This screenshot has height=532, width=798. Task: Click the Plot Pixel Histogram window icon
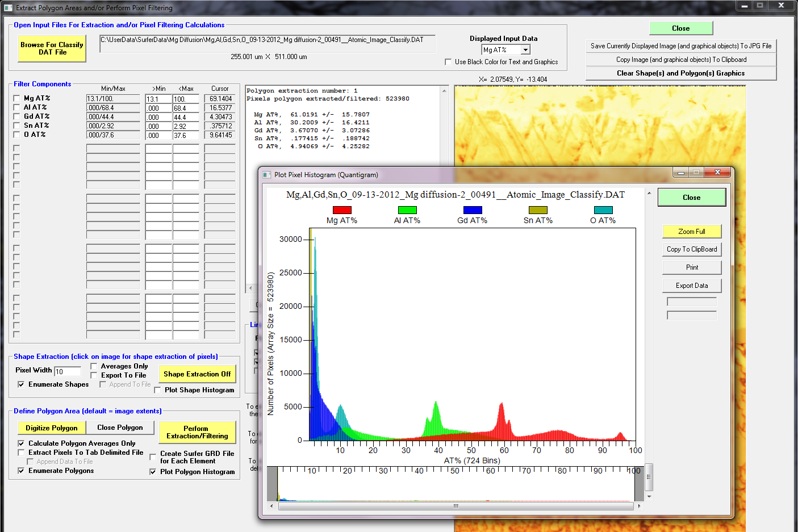(266, 175)
